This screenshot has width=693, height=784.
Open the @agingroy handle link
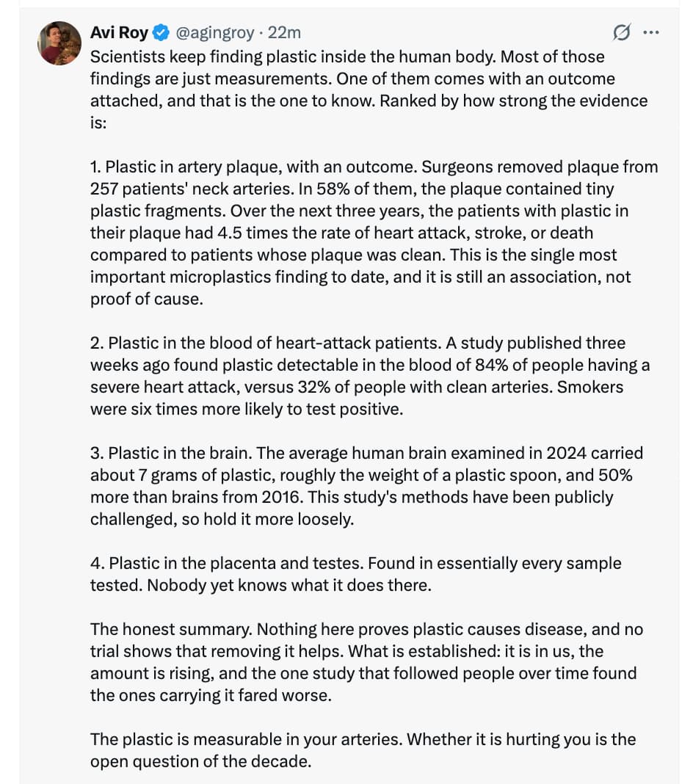(215, 33)
